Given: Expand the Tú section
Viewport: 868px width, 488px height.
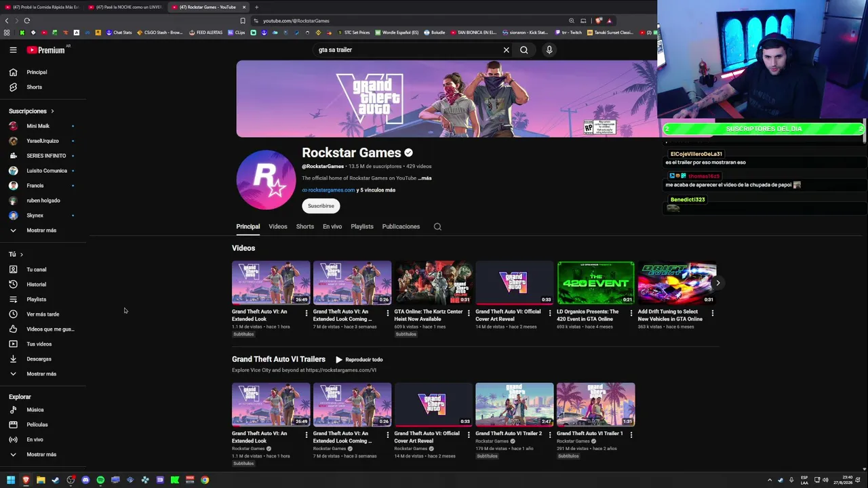Looking at the screenshot, I should point(16,254).
